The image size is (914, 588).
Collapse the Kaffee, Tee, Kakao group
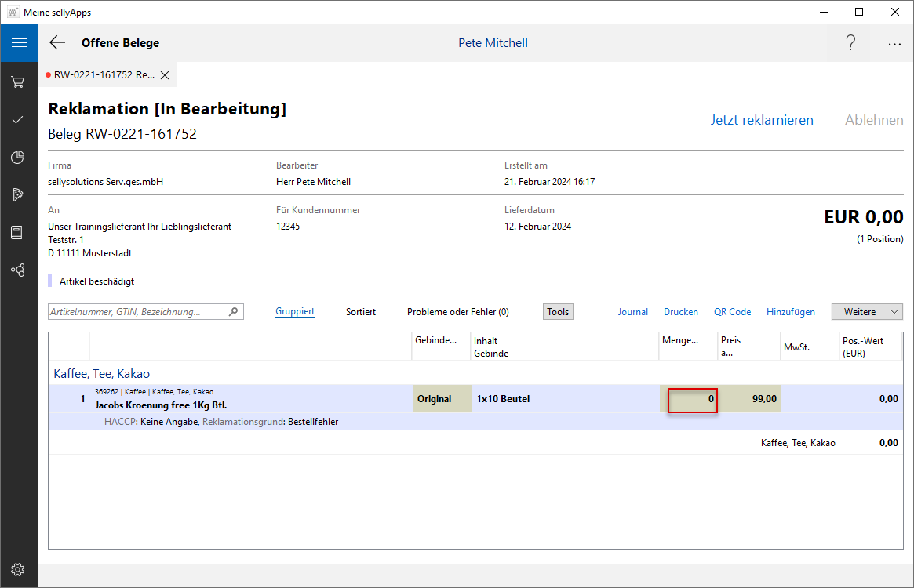tap(101, 374)
